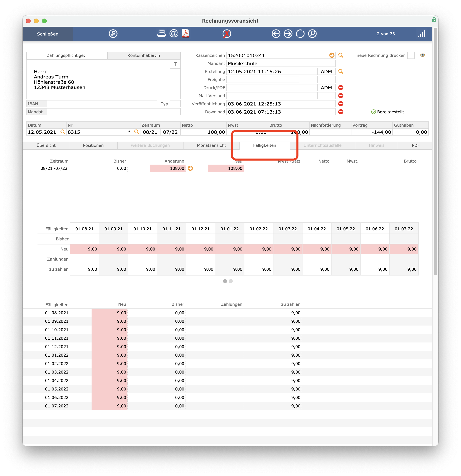This screenshot has height=476, width=461.
Task: Click the 01.07.22 Fälligkeiten column header
Action: 404,229
